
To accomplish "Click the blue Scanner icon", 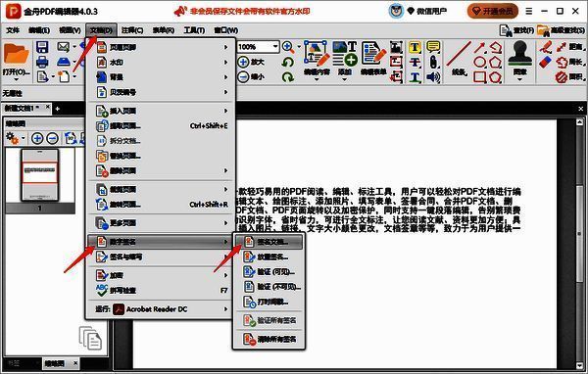I will tap(64, 62).
